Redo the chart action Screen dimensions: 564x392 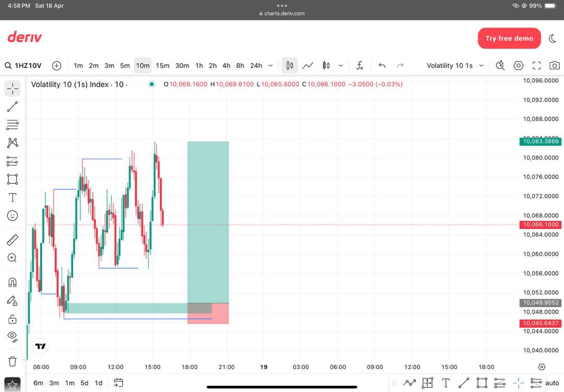(400, 65)
